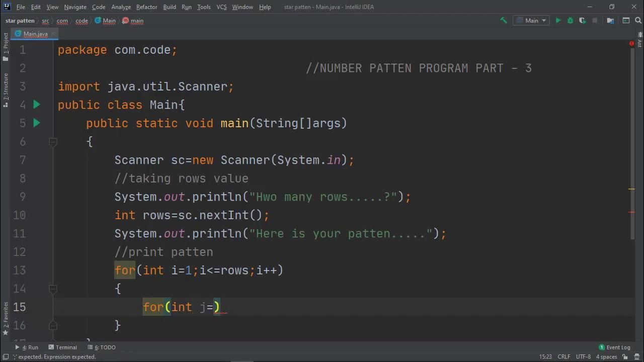Click 'com' breadcrumb in navigation bar
The width and height of the screenshot is (644, 362).
pyautogui.click(x=62, y=21)
